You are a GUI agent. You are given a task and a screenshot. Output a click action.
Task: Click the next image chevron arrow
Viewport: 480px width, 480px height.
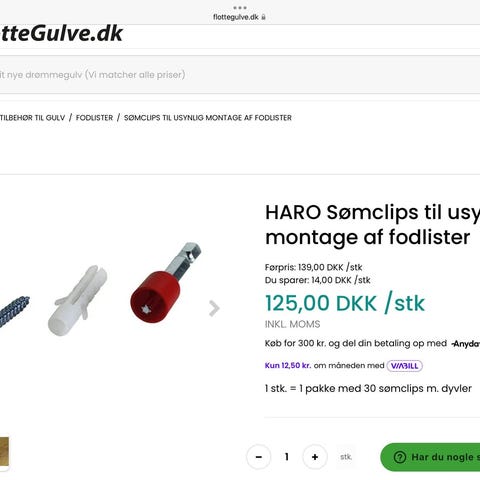[x=214, y=308]
